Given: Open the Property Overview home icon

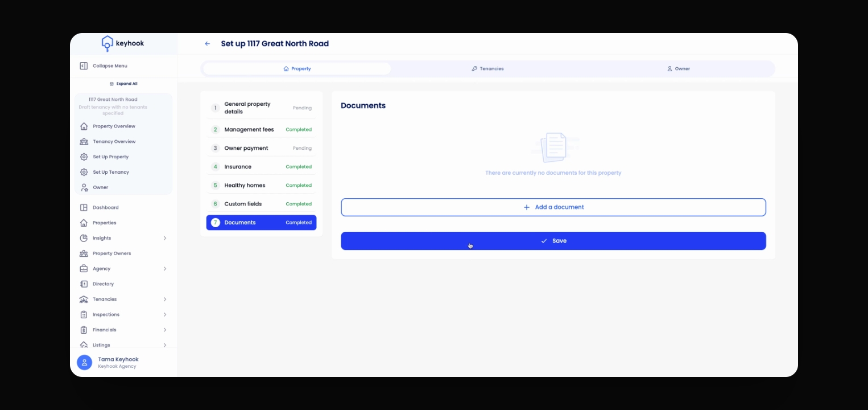Looking at the screenshot, I should pos(84,126).
